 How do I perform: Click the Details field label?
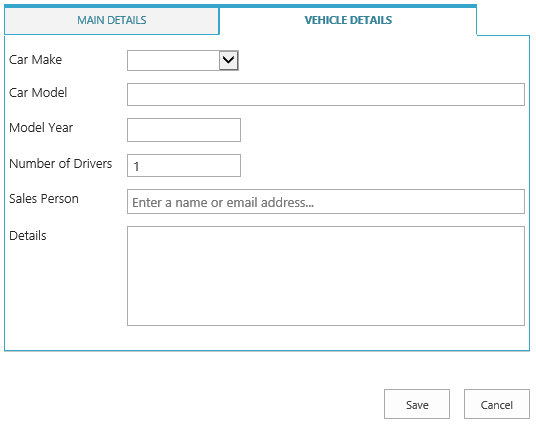tap(28, 236)
